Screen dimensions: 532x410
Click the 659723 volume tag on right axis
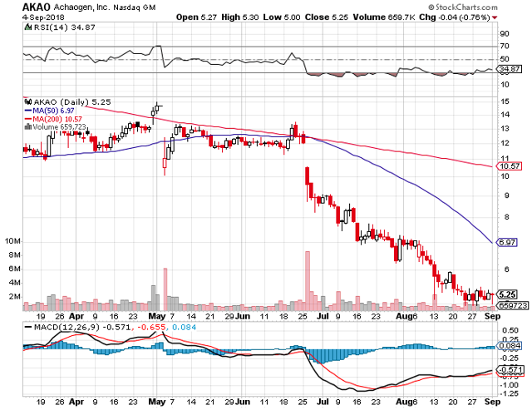point(512,305)
